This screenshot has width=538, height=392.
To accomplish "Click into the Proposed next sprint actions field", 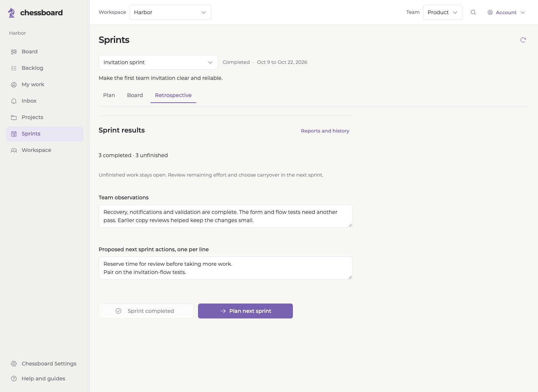I will tap(226, 268).
